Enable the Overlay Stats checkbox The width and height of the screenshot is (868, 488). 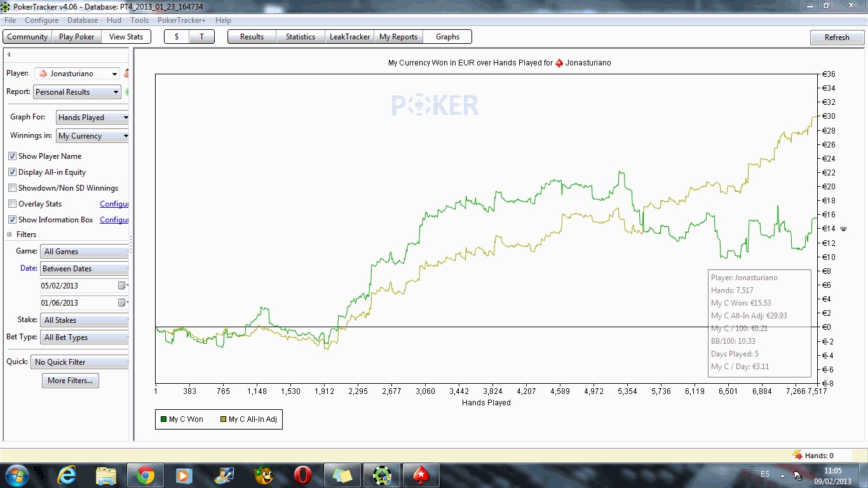[x=12, y=204]
